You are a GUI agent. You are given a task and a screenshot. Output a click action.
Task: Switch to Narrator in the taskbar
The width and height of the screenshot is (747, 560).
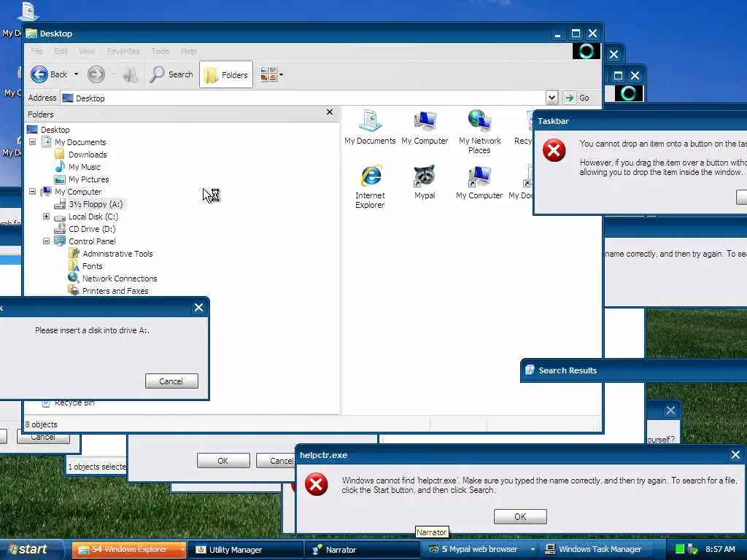click(362, 550)
